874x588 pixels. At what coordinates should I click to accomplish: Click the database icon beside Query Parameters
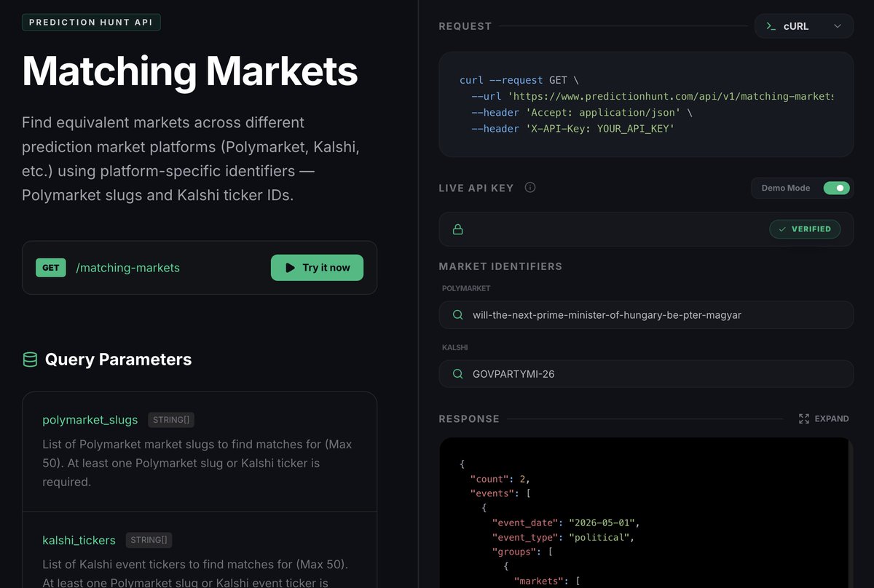tap(30, 359)
